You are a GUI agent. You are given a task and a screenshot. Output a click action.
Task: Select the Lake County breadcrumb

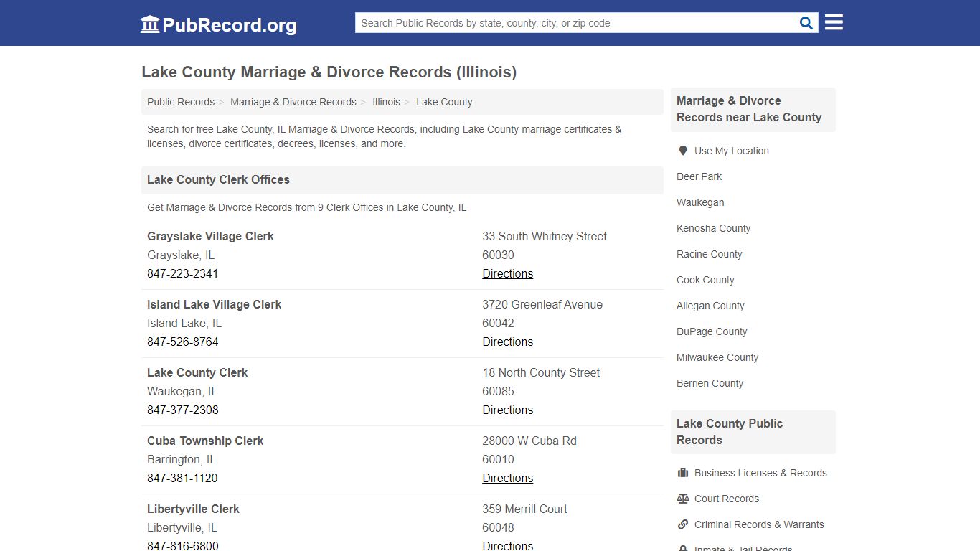click(444, 102)
